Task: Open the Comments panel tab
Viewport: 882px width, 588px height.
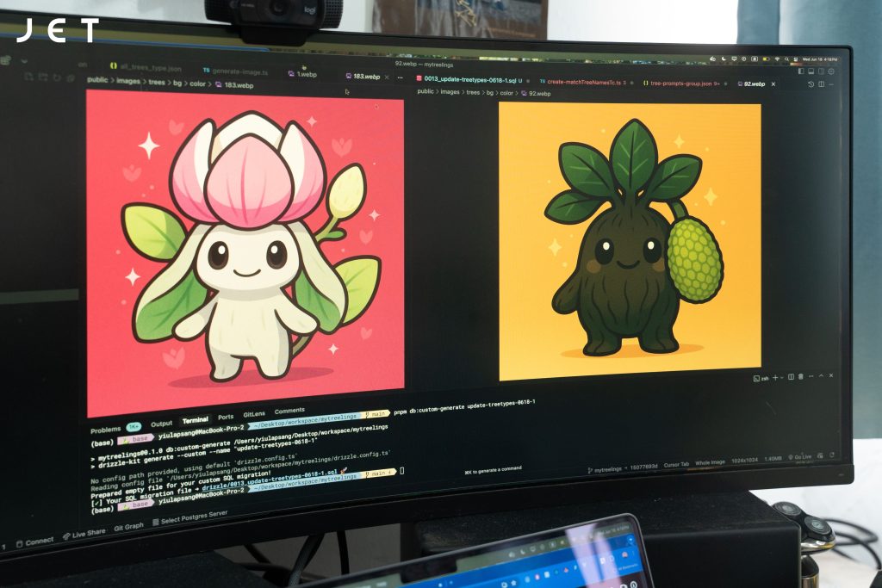Action: pyautogui.click(x=289, y=411)
